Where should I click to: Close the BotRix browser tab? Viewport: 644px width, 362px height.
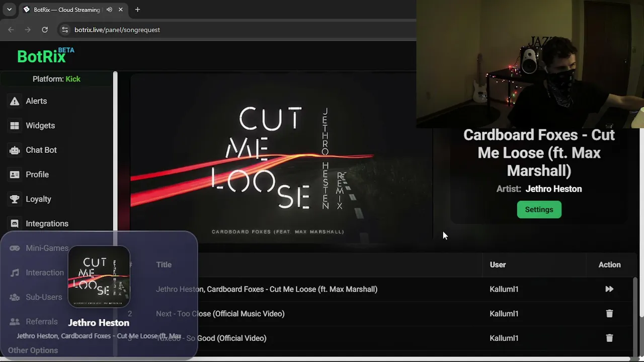point(121,10)
